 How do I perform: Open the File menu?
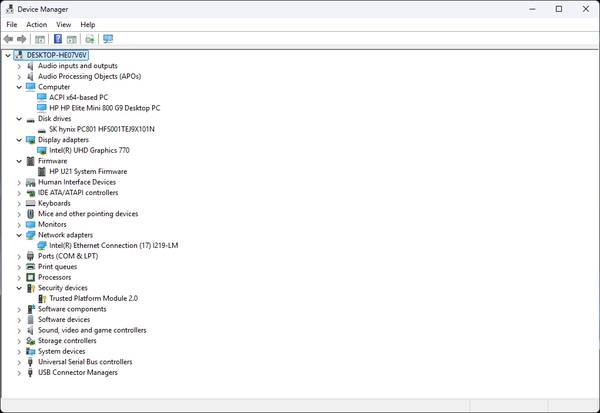pos(12,24)
